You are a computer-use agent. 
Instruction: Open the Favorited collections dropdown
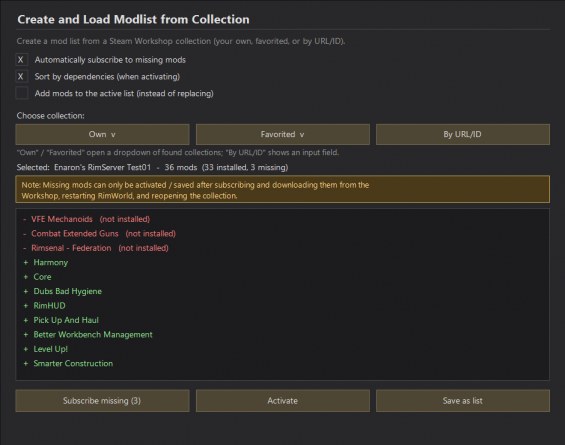[x=283, y=134]
